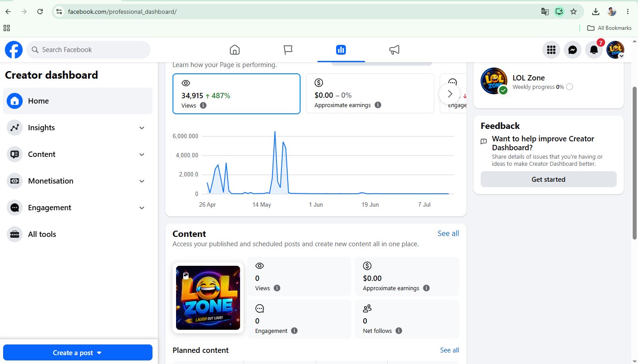The image size is (638, 364).
Task: Click info icon beside Content Approximate earnings
Action: click(426, 288)
